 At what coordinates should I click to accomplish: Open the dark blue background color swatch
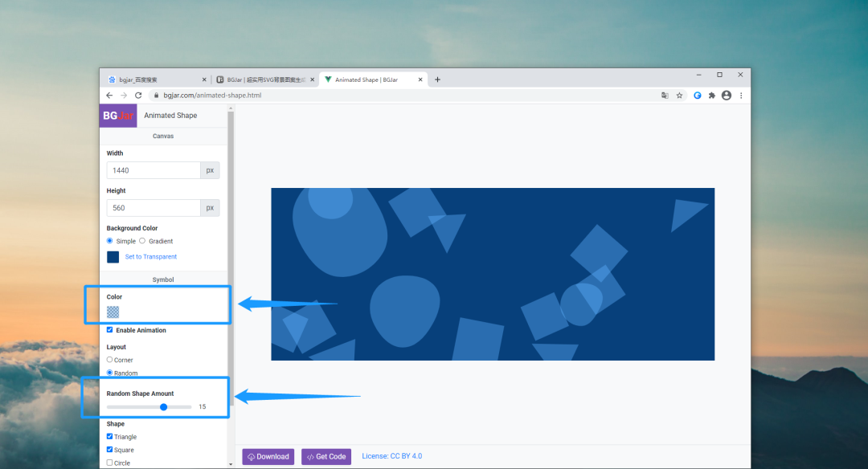[x=113, y=257]
